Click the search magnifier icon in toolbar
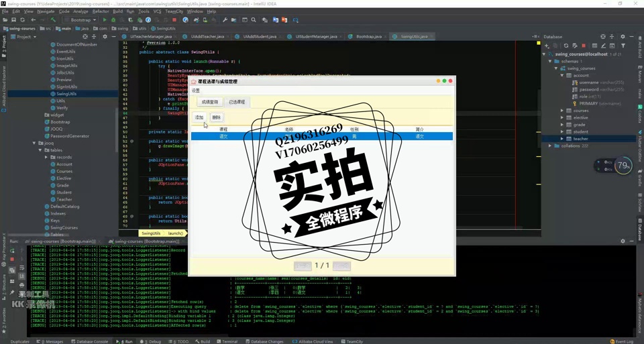The width and height of the screenshot is (644, 344). point(254,20)
